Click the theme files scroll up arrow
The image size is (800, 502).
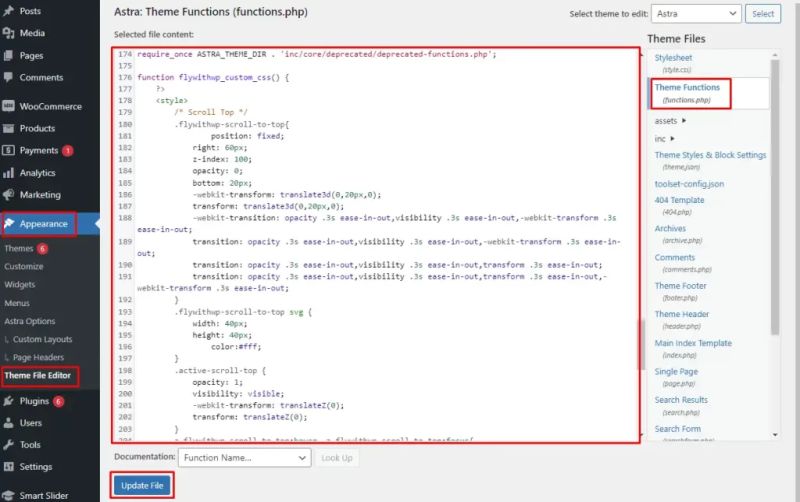[x=775, y=55]
